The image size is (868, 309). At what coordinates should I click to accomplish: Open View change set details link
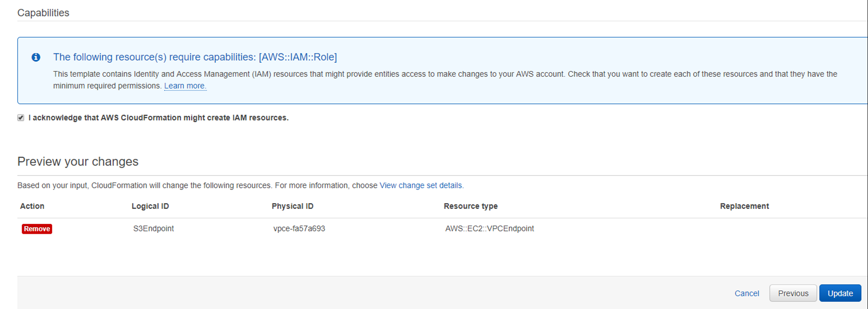421,185
